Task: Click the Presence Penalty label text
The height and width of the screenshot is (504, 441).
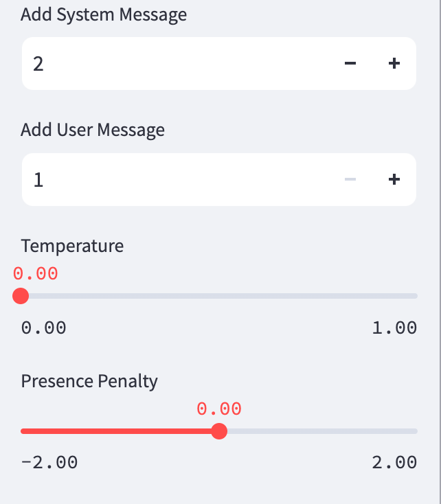Action: [89, 381]
